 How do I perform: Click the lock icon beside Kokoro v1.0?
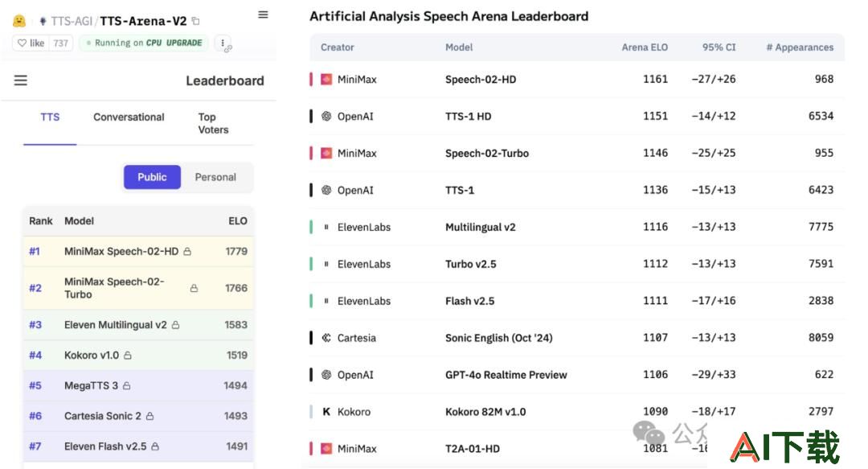pyautogui.click(x=128, y=356)
